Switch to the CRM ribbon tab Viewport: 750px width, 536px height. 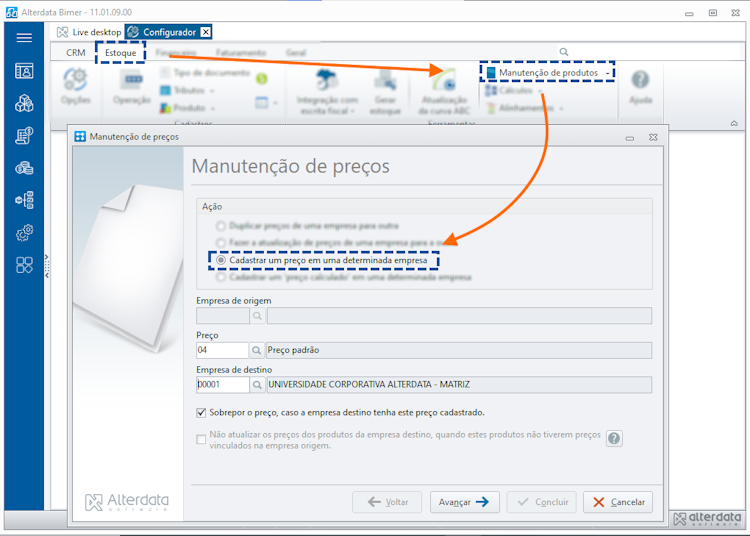76,53
